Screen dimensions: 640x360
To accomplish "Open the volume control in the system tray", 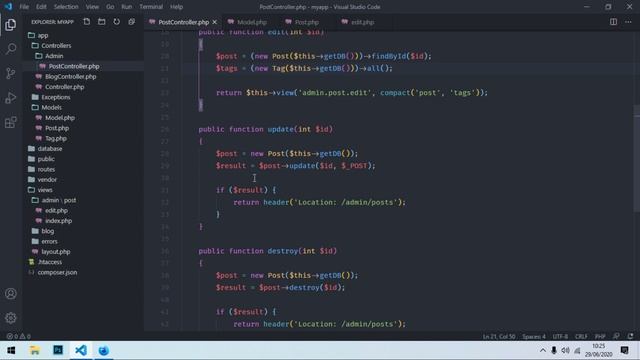I will (565, 350).
